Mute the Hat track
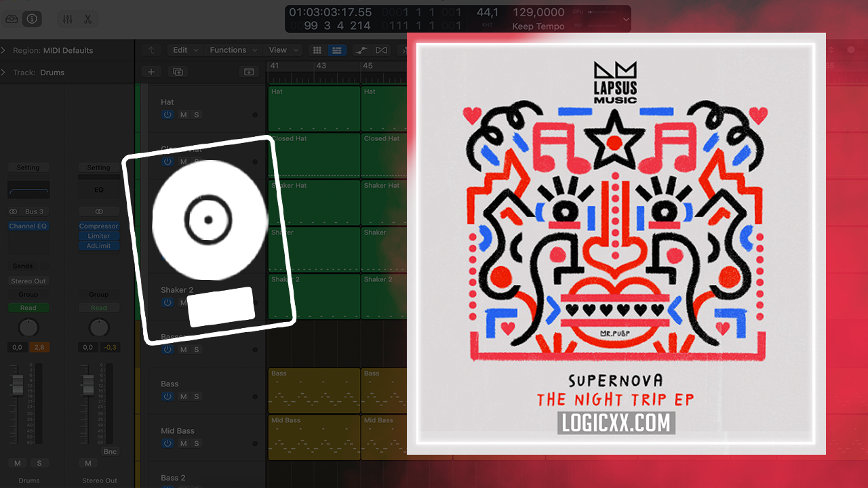 point(183,115)
